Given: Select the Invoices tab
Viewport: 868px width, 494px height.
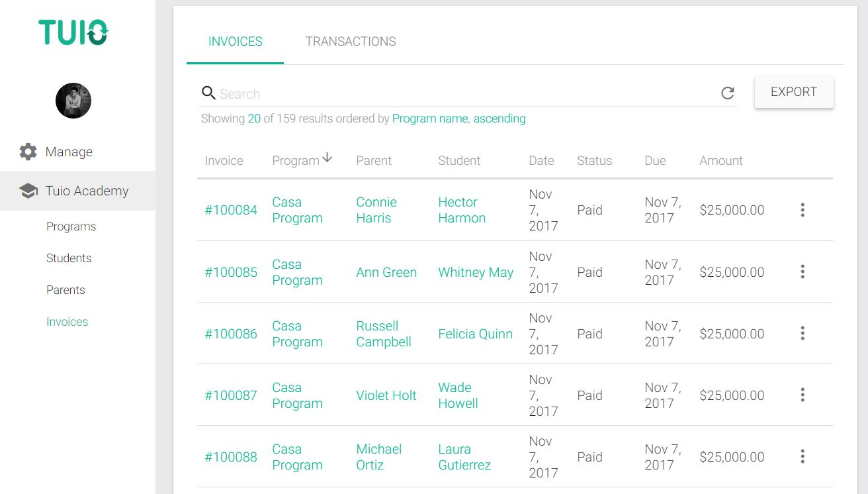Looking at the screenshot, I should click(x=235, y=42).
